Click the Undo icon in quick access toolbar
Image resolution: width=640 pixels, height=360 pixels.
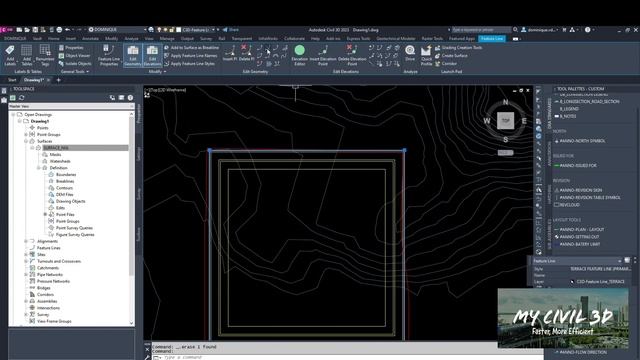(67, 30)
